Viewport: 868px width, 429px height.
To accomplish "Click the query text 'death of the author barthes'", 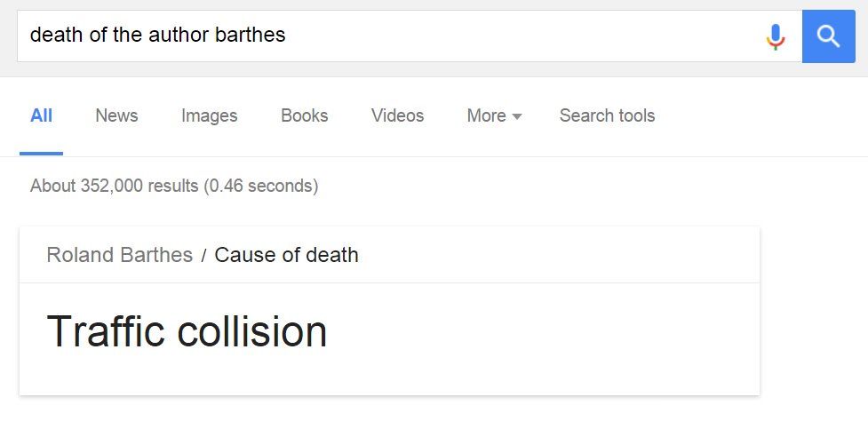I will point(157,36).
